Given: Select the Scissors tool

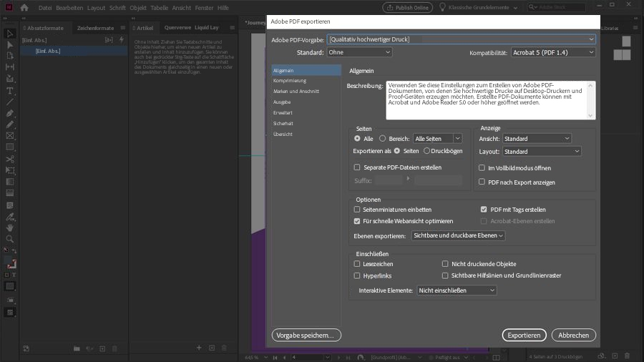Looking at the screenshot, I should click(x=10, y=159).
